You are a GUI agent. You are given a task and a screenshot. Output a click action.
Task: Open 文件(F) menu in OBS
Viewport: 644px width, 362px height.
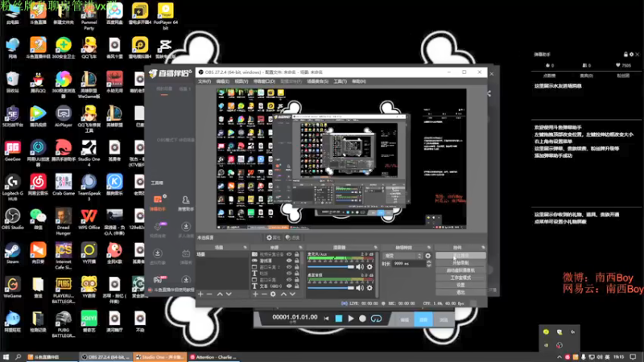[x=204, y=81]
